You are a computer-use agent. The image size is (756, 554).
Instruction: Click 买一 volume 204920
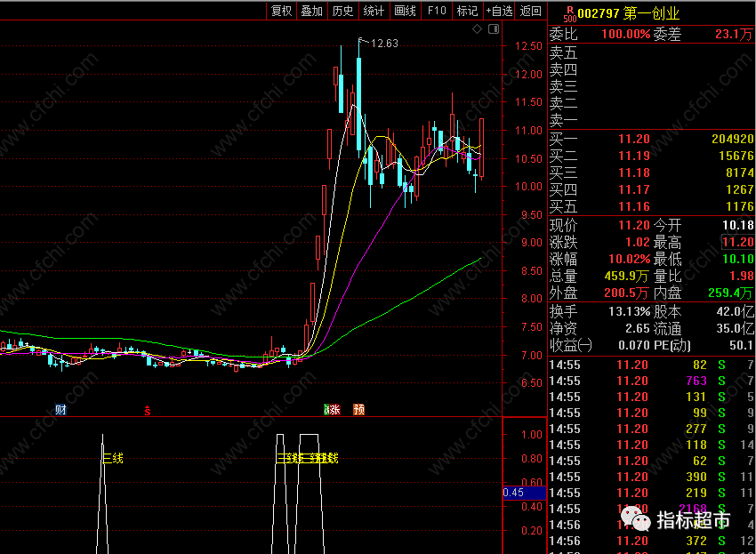732,139
